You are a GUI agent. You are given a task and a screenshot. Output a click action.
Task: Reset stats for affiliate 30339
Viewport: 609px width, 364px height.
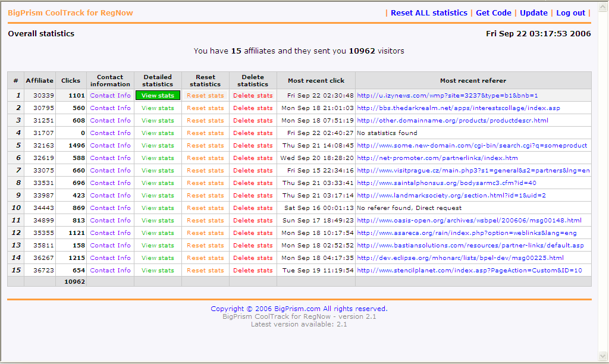point(205,96)
